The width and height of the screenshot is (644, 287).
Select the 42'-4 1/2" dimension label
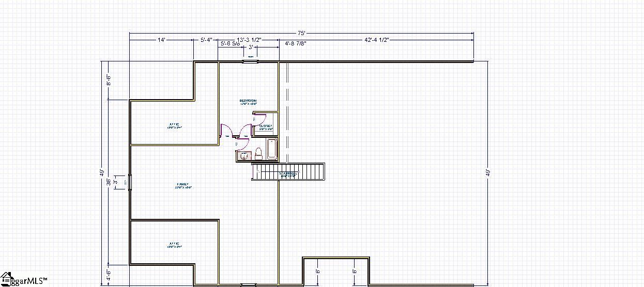[376, 40]
